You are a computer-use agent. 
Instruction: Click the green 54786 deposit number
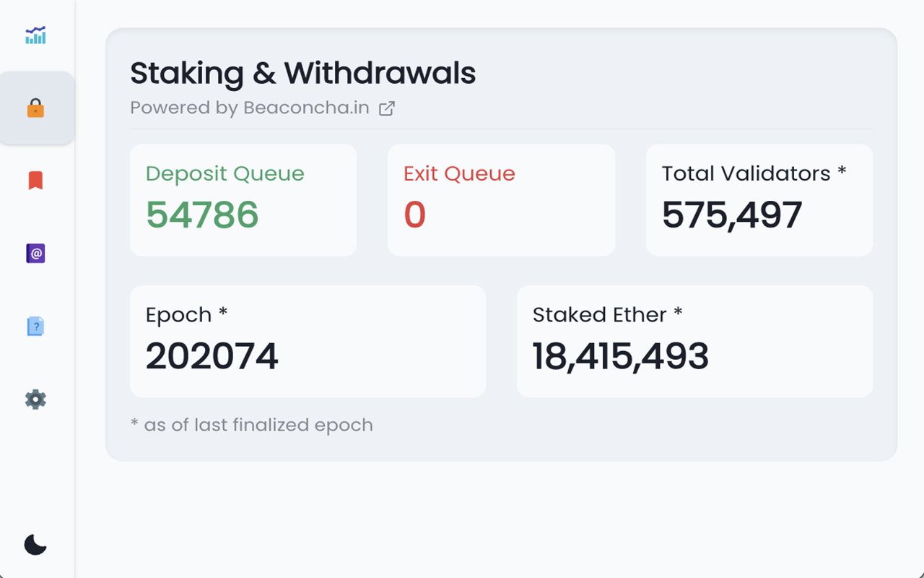202,215
